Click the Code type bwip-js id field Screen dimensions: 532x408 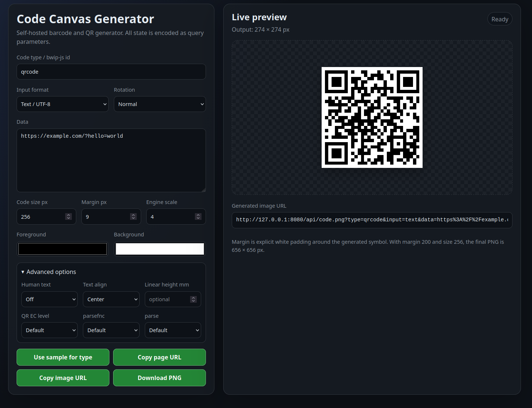[x=111, y=72]
